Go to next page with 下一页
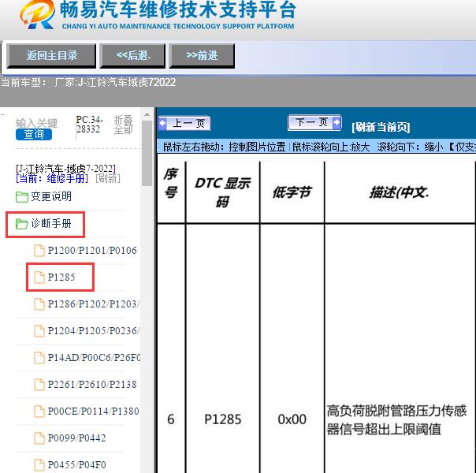Screen dimensions: 476x473 (314, 122)
